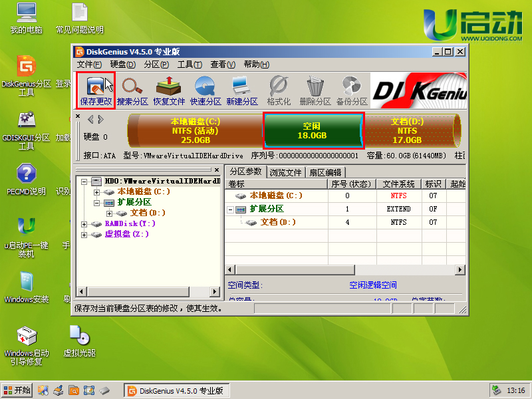Click the New Partition (新建分区) icon
532x399 pixels.
[x=241, y=90]
